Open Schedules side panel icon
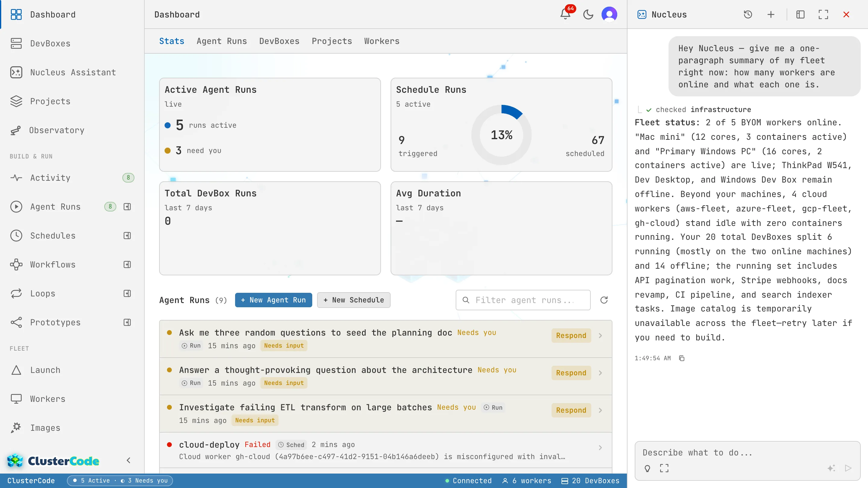The height and width of the screenshot is (488, 868). pyautogui.click(x=127, y=236)
